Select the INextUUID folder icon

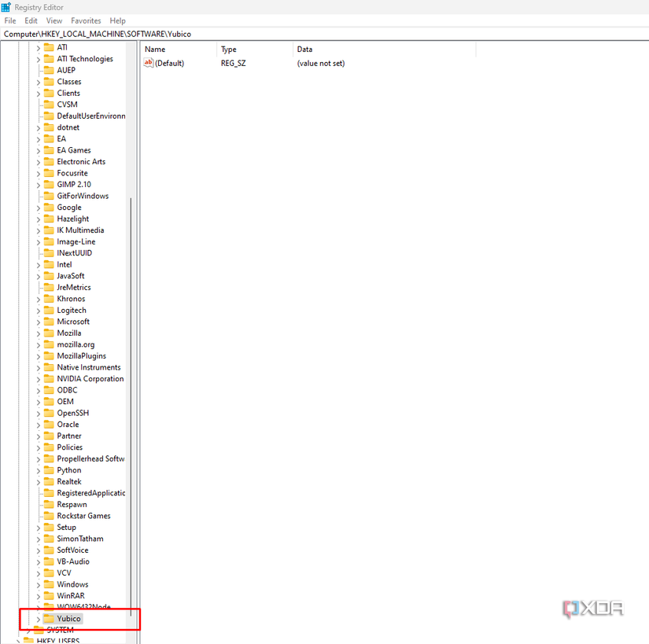(49, 252)
